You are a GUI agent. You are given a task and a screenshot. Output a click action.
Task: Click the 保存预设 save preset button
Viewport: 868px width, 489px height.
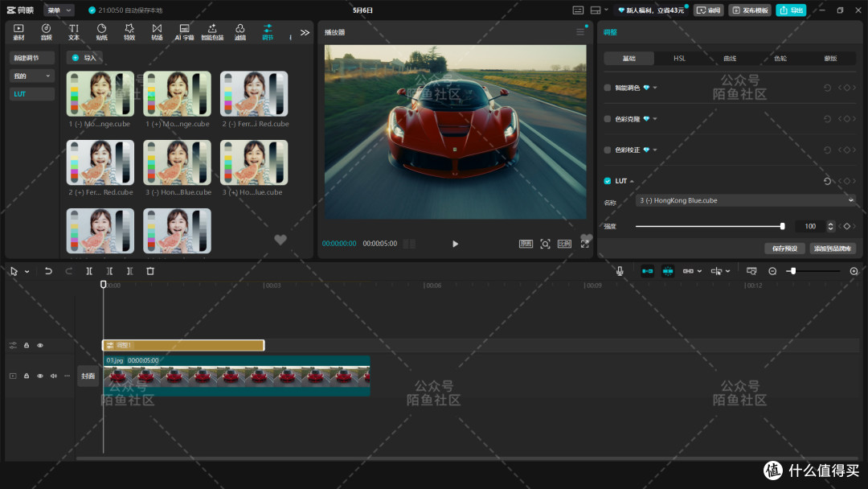tap(785, 249)
